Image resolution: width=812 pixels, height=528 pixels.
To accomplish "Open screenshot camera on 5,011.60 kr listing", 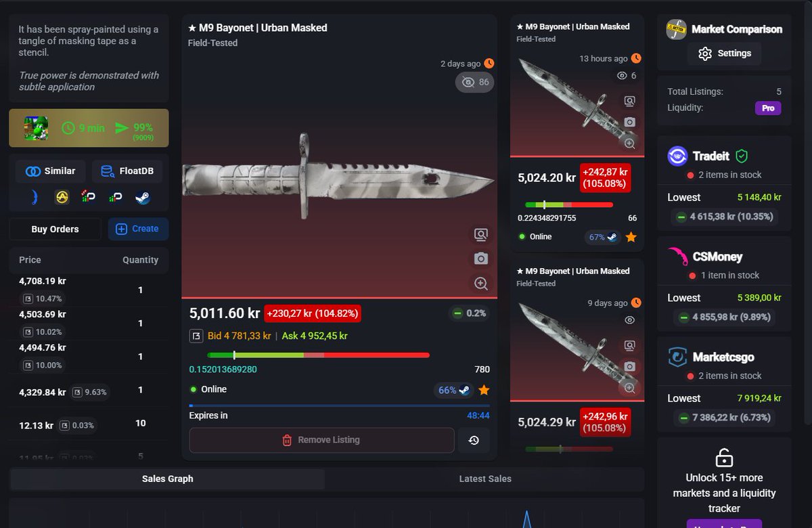I will (x=481, y=259).
